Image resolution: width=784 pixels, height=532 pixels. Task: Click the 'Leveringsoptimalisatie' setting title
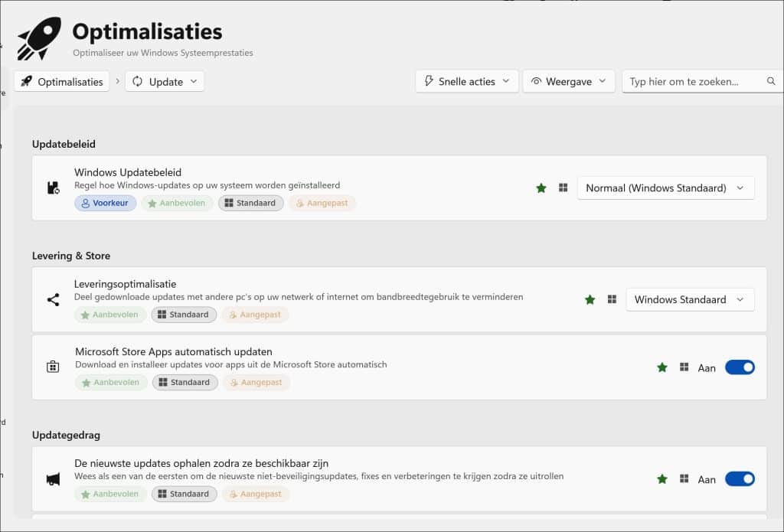point(125,284)
